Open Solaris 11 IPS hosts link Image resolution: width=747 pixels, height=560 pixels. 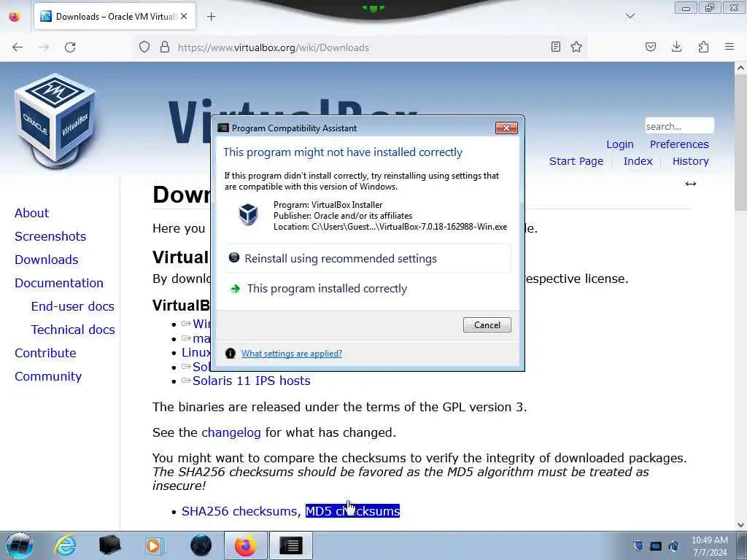[x=251, y=381]
